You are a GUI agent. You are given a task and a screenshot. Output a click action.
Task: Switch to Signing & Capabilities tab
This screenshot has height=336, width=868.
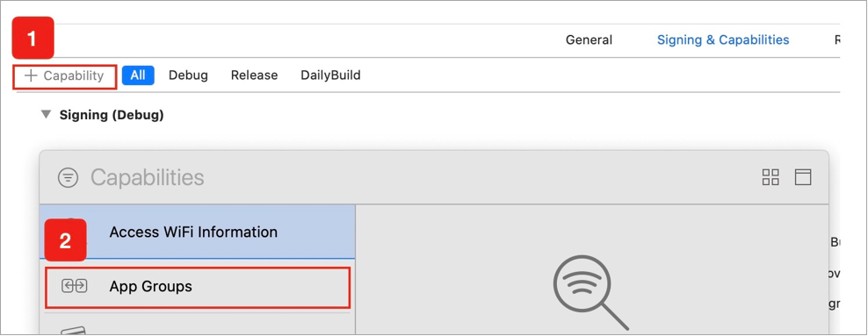click(x=723, y=39)
